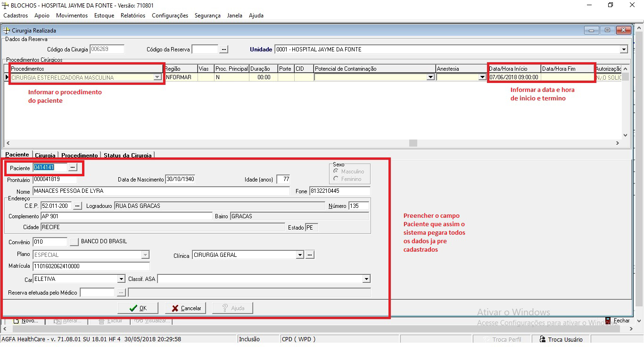Click the Idade (anos) field
The height and width of the screenshot is (362, 644).
pyautogui.click(x=283, y=180)
